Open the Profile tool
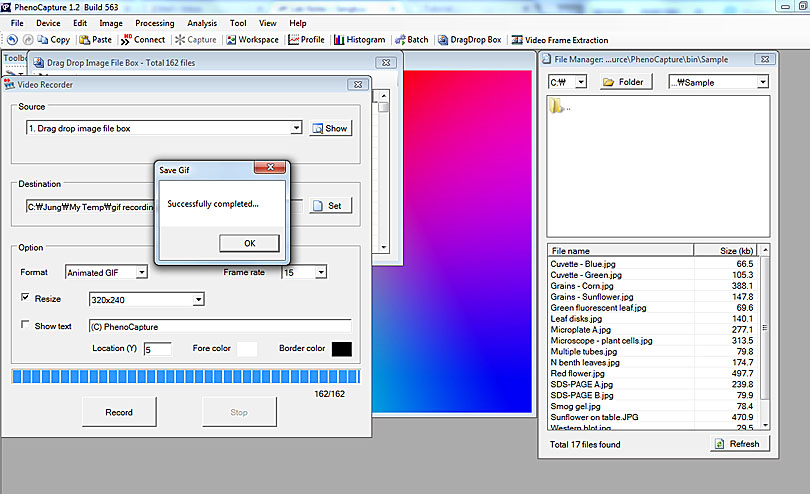This screenshot has height=494, width=810. (306, 40)
